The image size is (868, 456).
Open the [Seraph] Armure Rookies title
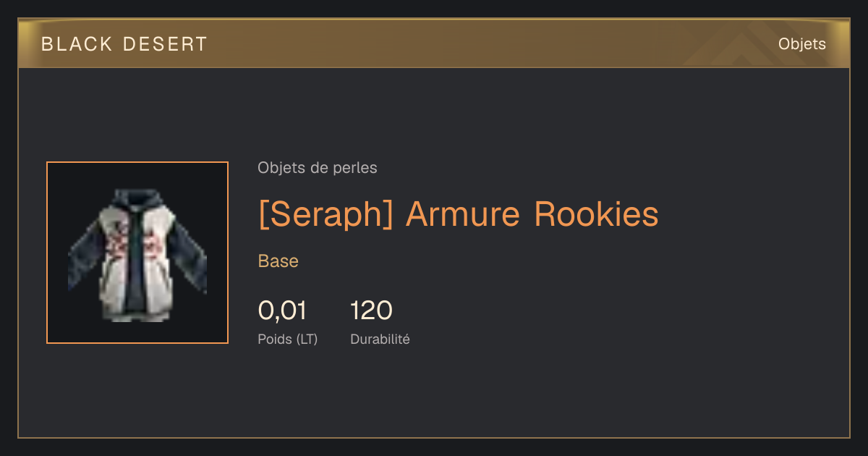point(459,214)
